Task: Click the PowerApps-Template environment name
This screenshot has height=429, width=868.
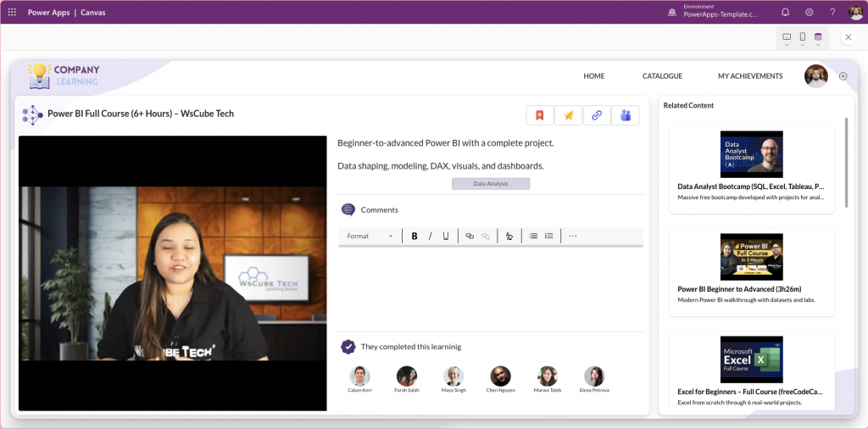Action: pos(721,15)
